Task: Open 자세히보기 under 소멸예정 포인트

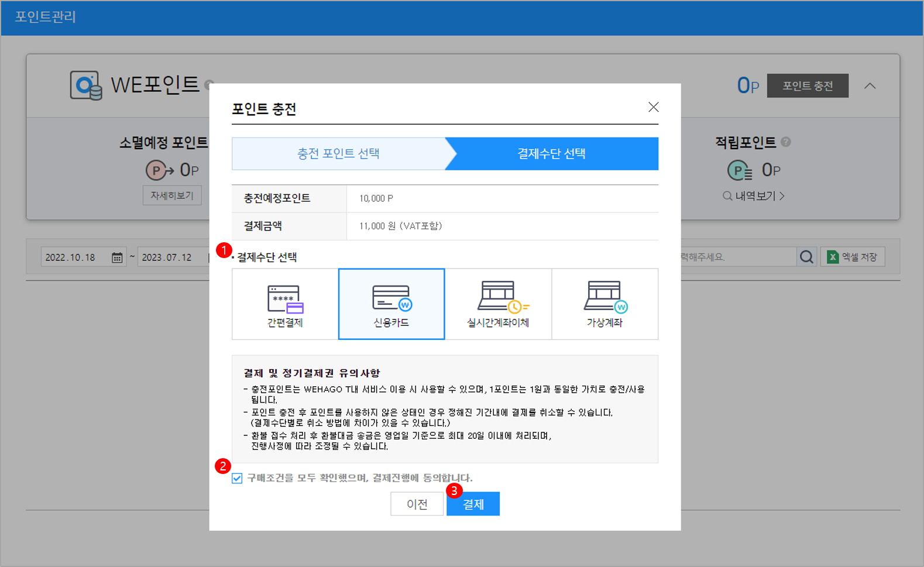Action: coord(172,195)
